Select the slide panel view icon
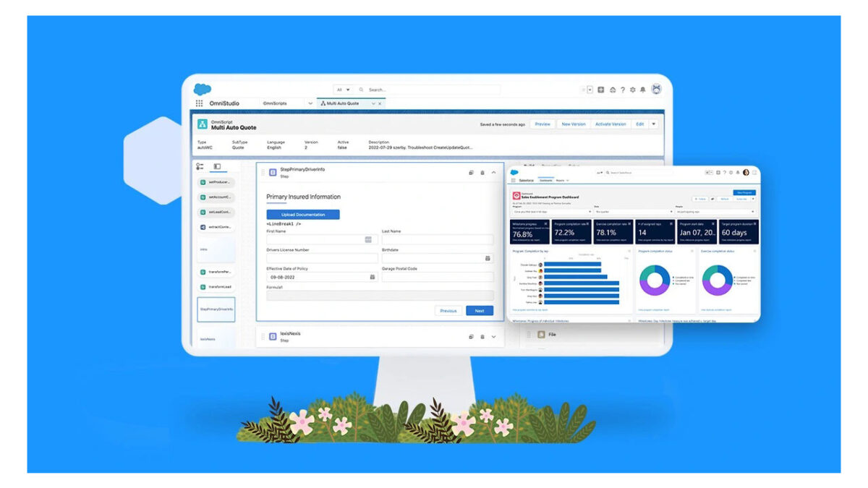Image resolution: width=868 pixels, height=488 pixels. (x=217, y=166)
